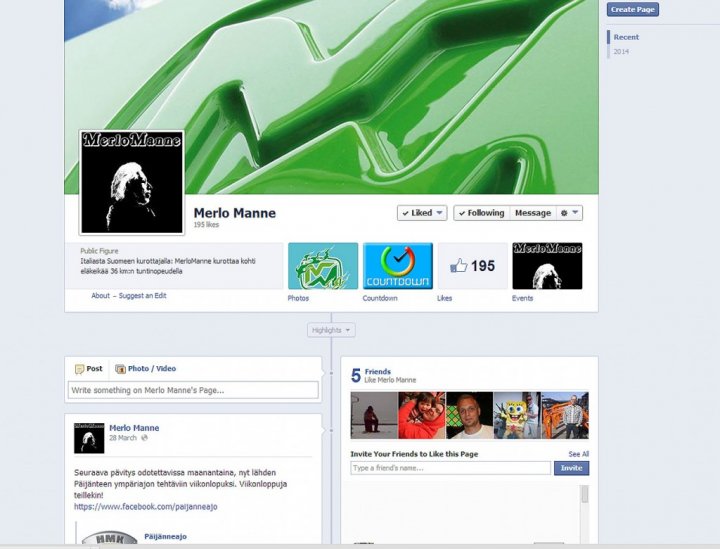
Task: Toggle the Following button with checkmark
Action: [x=481, y=213]
